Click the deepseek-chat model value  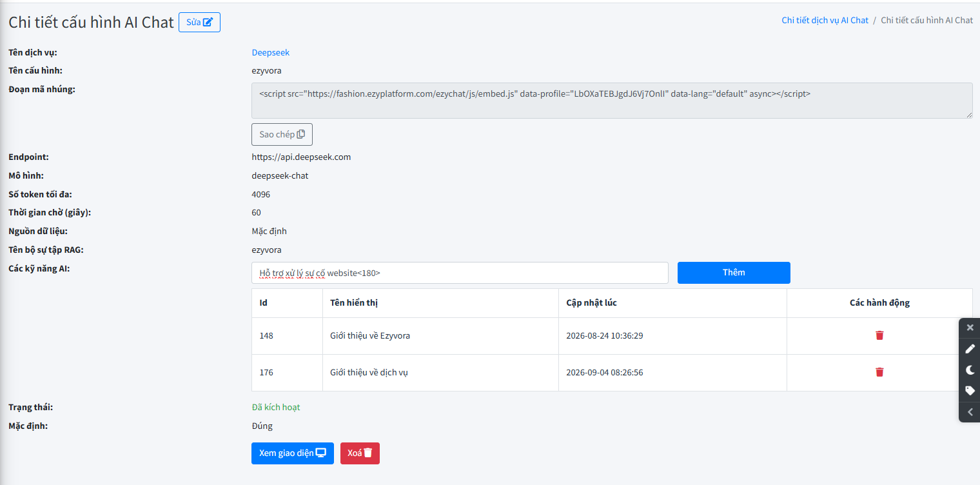click(280, 175)
